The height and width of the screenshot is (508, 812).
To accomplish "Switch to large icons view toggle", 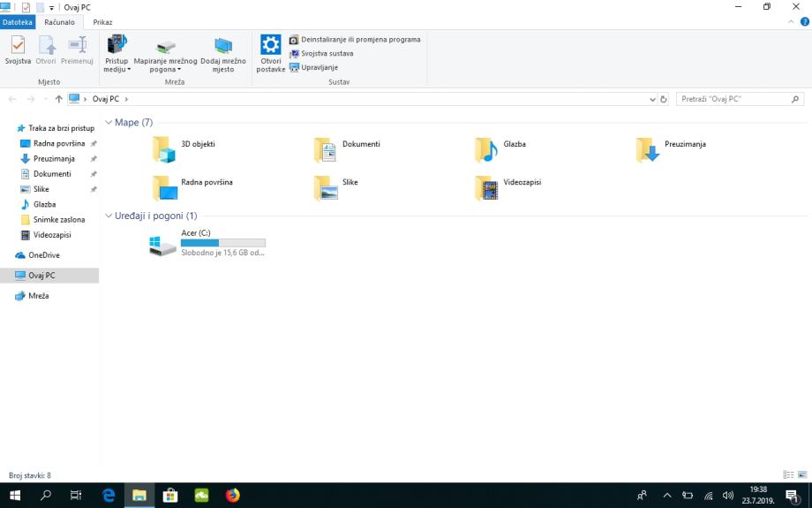I will tap(802, 474).
